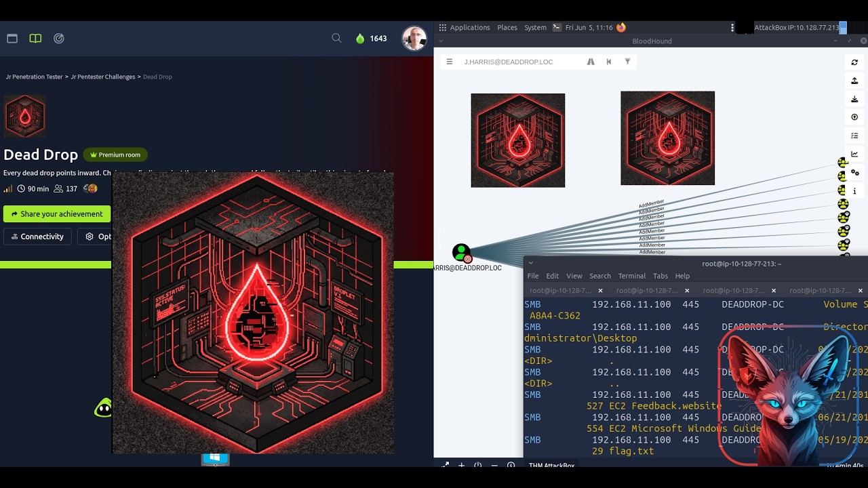The image size is (868, 488).
Task: Click the right Dead Drop image in BloodHound
Action: pos(667,138)
